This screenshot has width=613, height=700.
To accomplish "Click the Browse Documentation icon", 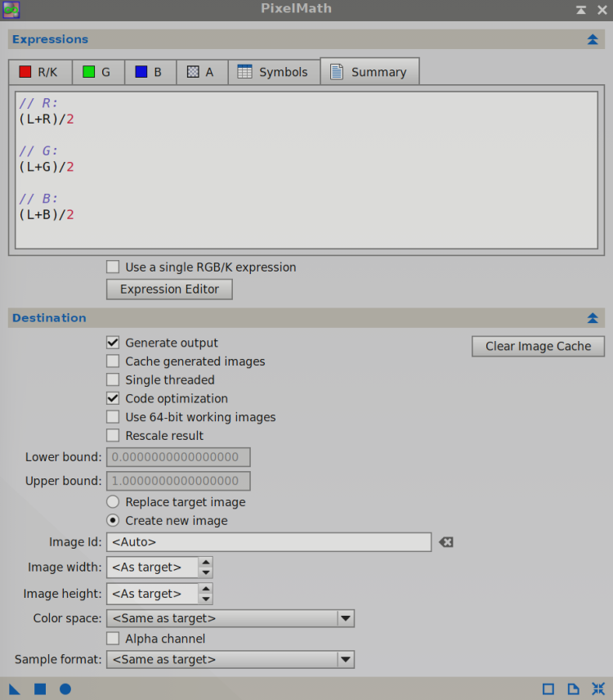I will click(x=574, y=689).
